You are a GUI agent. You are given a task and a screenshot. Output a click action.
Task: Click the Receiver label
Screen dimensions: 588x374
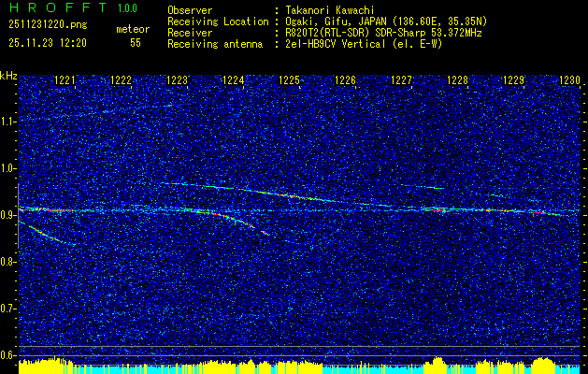point(190,33)
